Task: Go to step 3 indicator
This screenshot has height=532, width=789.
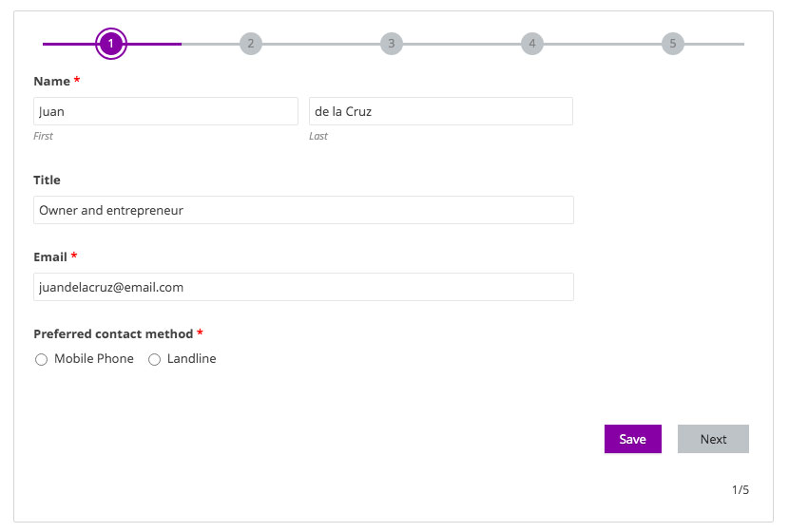Action: [391, 44]
